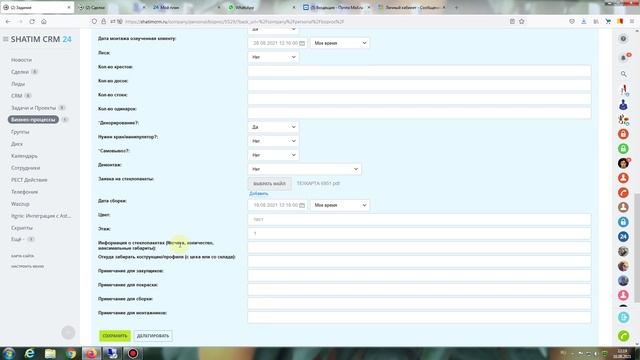This screenshot has height=360, width=640.
Task: Open Телефония in the sidebar
Action: [x=24, y=192]
